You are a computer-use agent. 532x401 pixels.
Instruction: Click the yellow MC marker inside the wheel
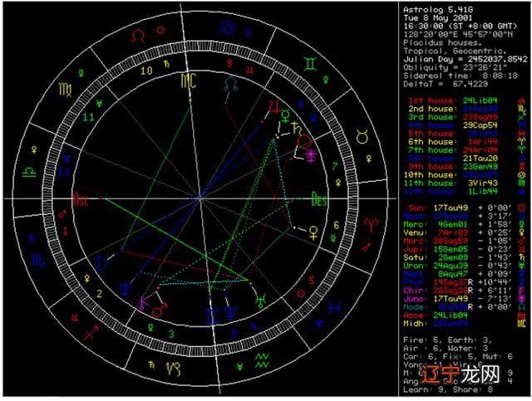[189, 81]
